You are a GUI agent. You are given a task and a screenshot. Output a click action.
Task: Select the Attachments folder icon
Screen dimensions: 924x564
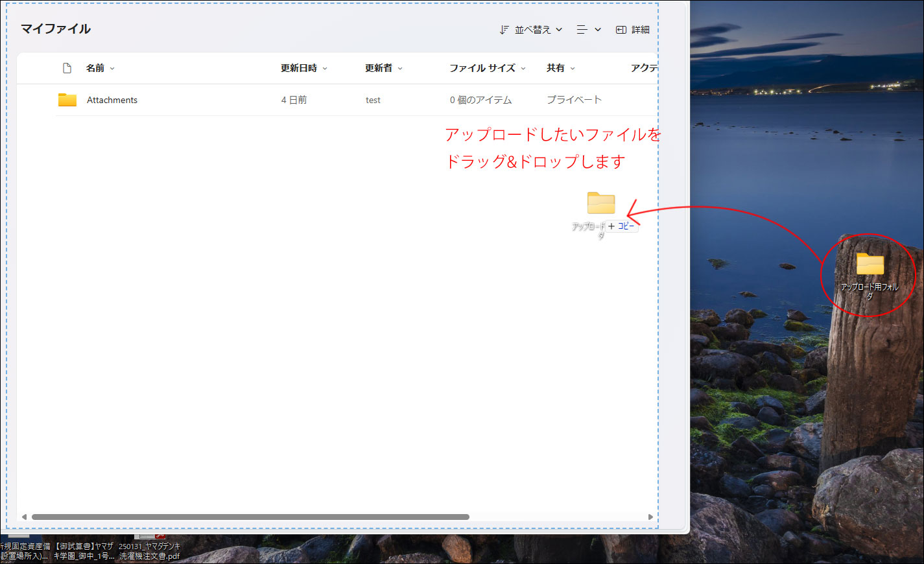click(67, 100)
